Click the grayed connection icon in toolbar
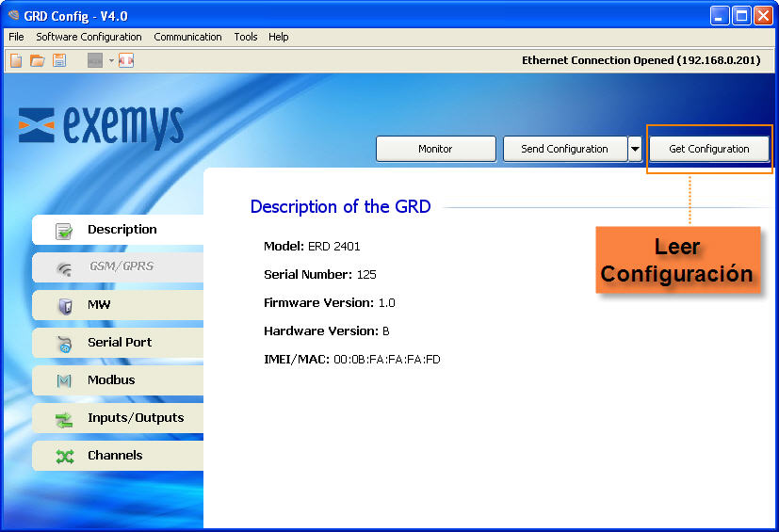Screen dimensions: 779x532 (95, 60)
